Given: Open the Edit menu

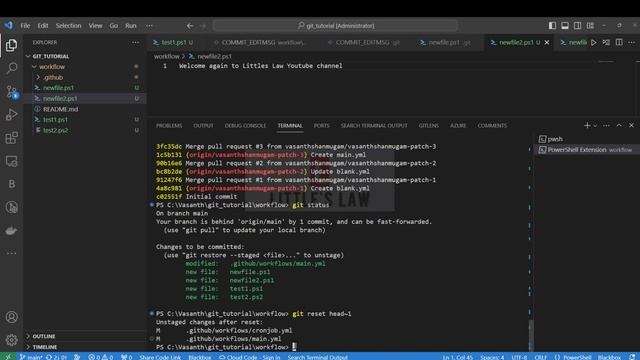Looking at the screenshot, I should coord(43,26).
